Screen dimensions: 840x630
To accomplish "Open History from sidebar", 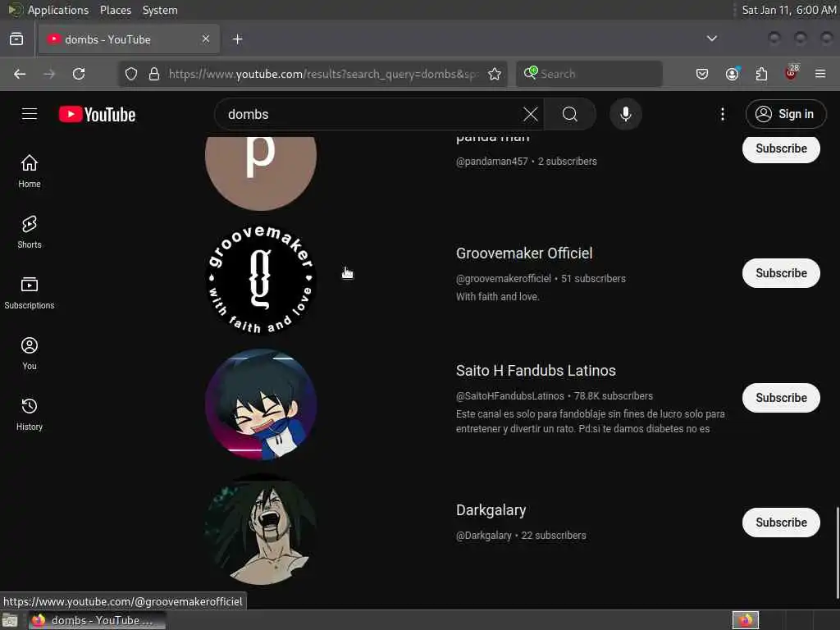I will pyautogui.click(x=30, y=414).
